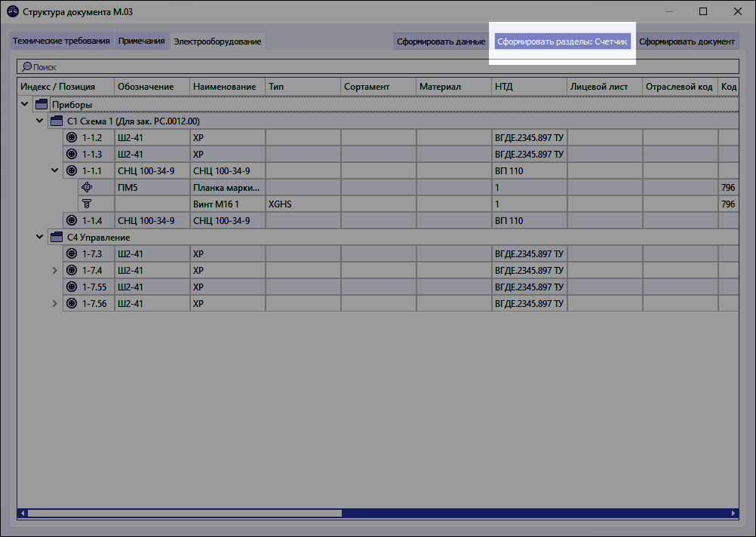This screenshot has width=756, height=537.
Task: Click the folder icon of С4 Управление
Action: click(x=56, y=237)
